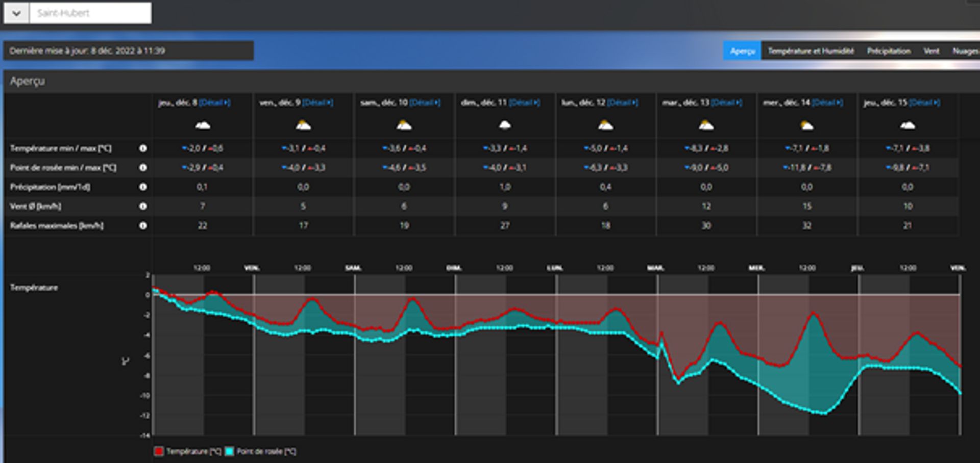The height and width of the screenshot is (463, 980).
Task: Click the cloud weather icon for déc. 11
Action: (x=505, y=125)
